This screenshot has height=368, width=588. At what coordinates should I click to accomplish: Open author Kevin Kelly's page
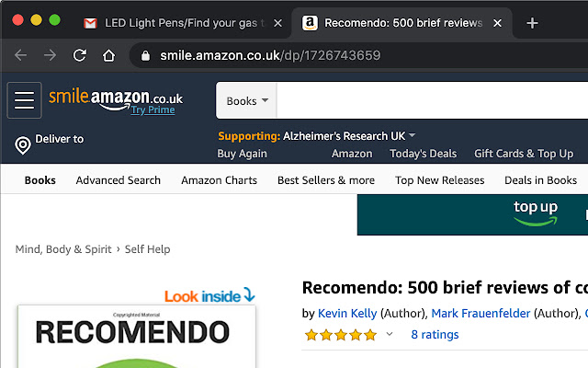(x=347, y=314)
